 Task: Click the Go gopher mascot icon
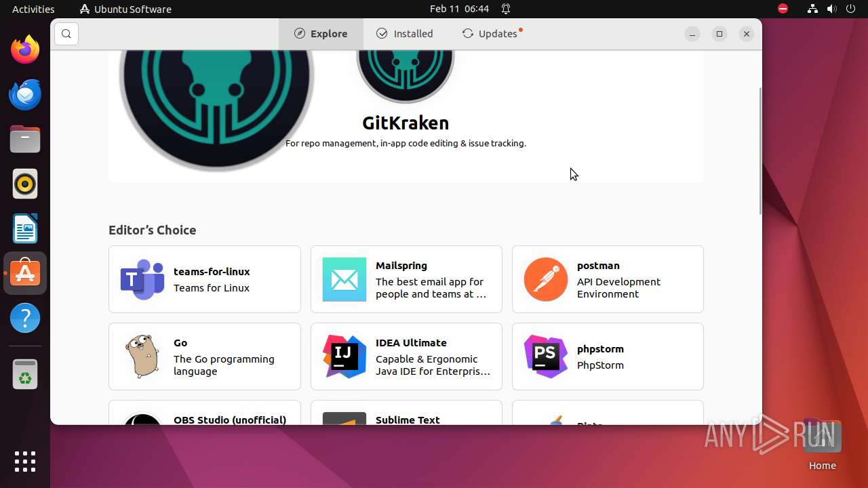point(142,357)
